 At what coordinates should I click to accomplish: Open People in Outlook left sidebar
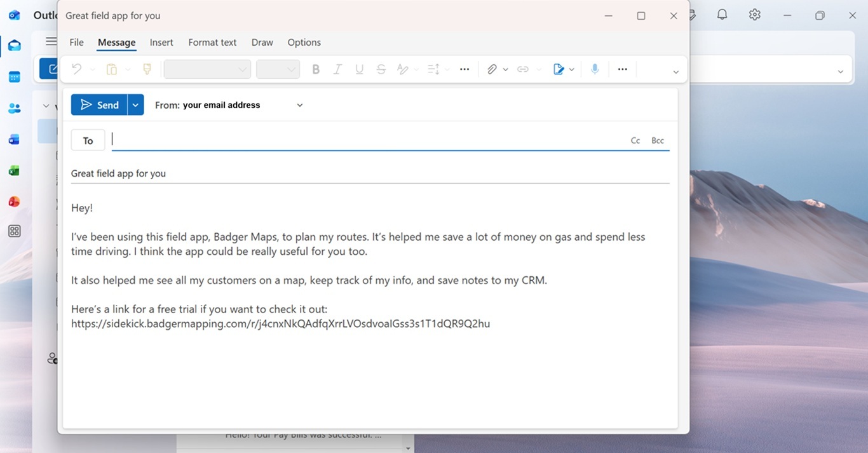point(14,108)
